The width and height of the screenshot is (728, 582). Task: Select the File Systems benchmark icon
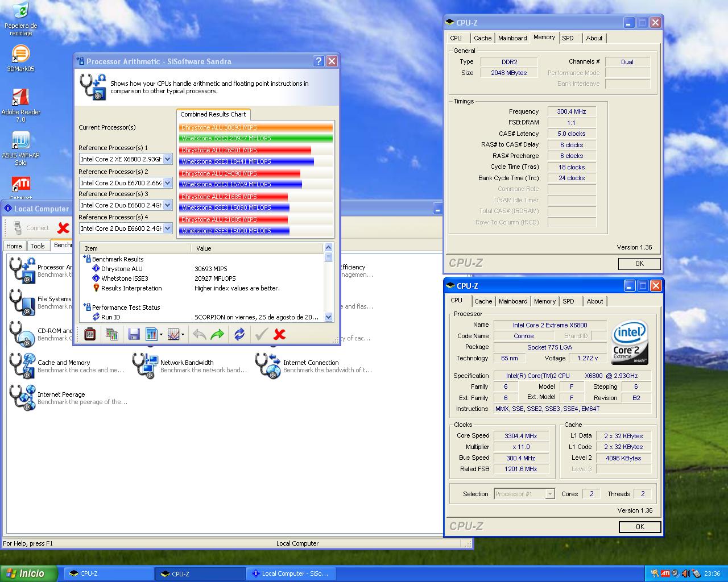[x=23, y=302]
